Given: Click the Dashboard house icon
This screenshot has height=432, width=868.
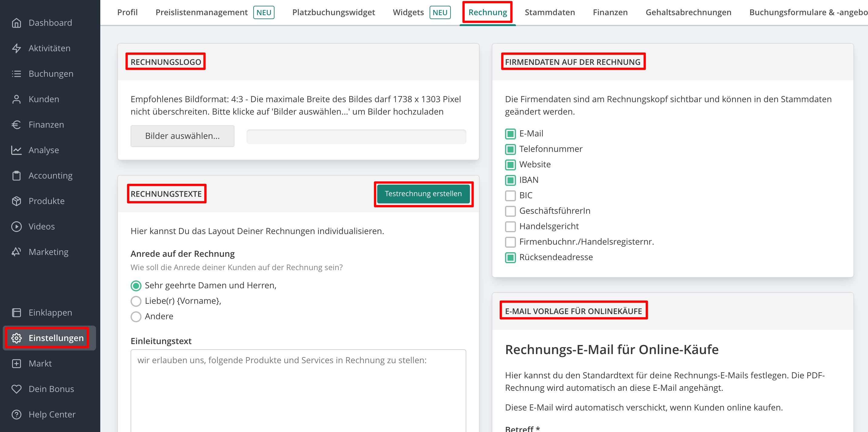Looking at the screenshot, I should tap(16, 23).
